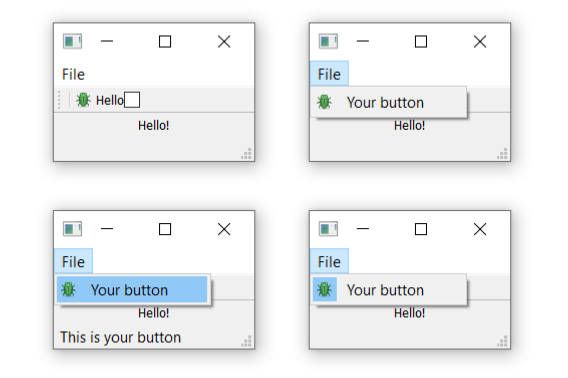Click the bug icon in the top-right window's dropdown
The image size is (568, 378).
coord(324,102)
